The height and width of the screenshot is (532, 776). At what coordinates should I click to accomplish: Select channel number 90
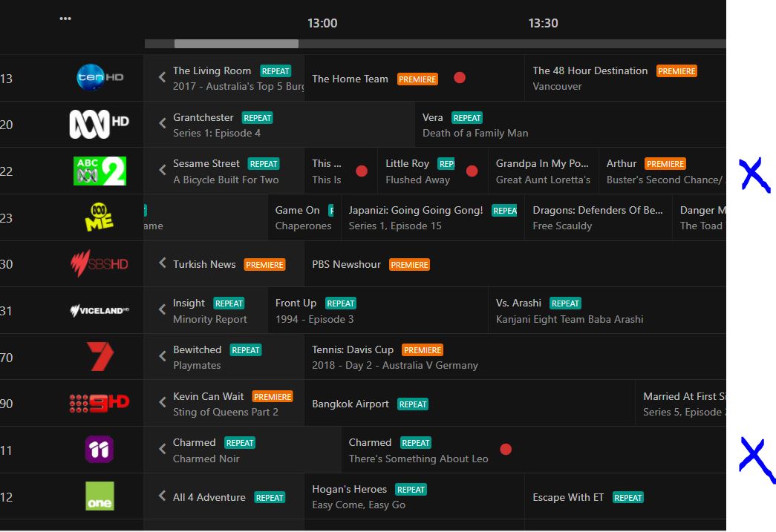coord(6,404)
